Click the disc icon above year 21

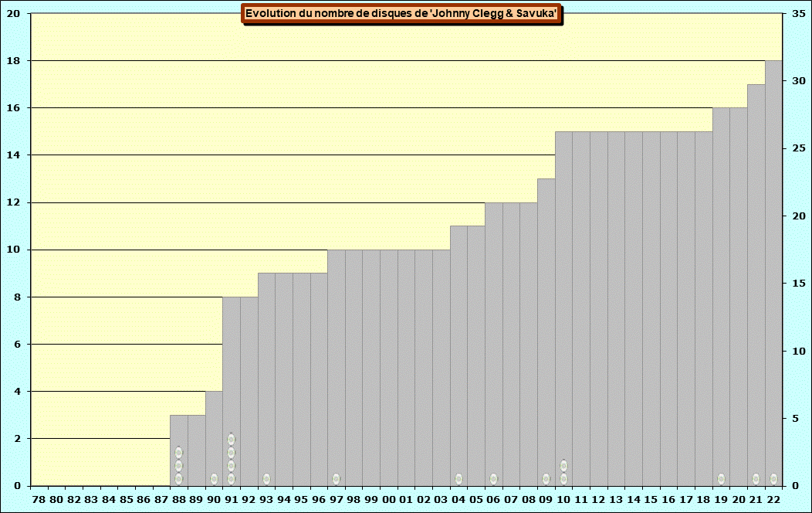coord(756,479)
